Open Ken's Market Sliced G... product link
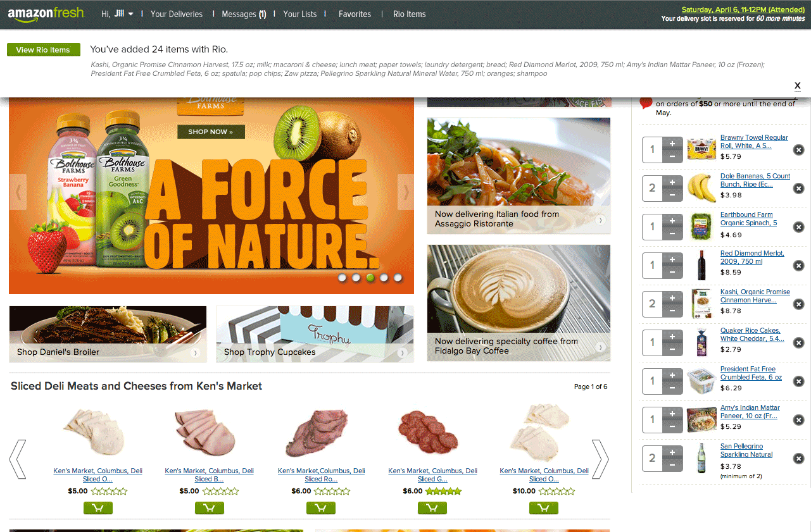The width and height of the screenshot is (811, 532). click(432, 475)
